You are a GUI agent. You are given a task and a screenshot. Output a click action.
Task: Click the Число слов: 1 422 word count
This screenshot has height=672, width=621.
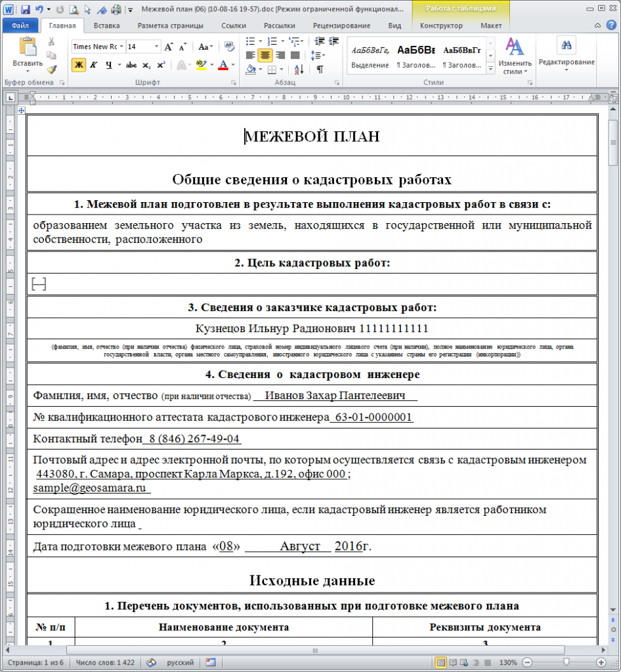click(105, 663)
